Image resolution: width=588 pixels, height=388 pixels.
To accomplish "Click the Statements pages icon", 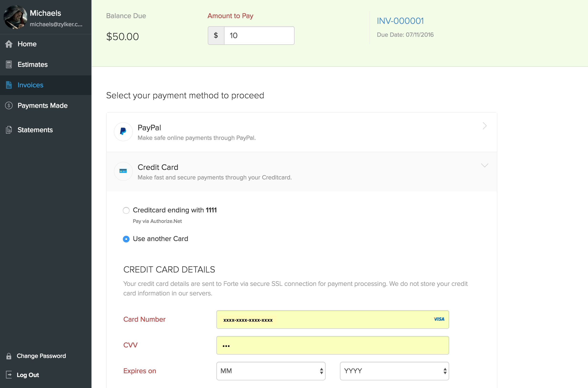I will click(x=9, y=130).
